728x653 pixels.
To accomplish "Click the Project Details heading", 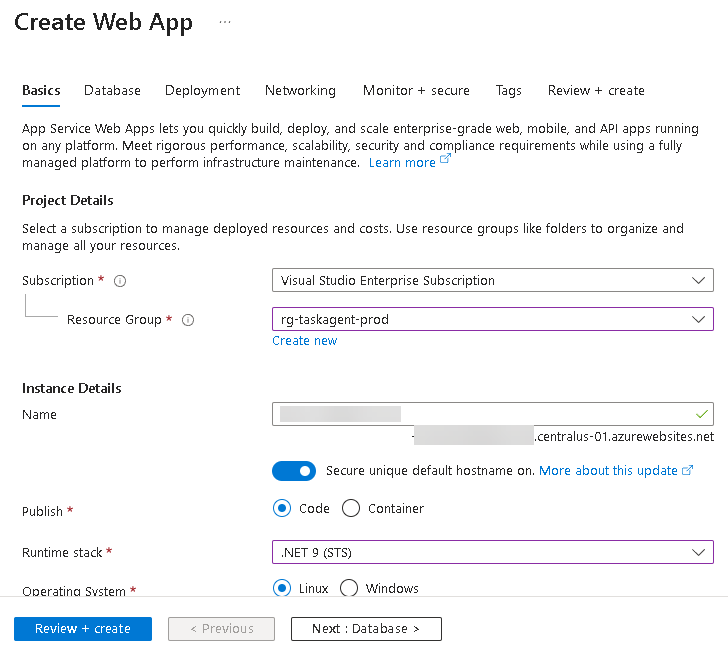I will click(x=68, y=200).
